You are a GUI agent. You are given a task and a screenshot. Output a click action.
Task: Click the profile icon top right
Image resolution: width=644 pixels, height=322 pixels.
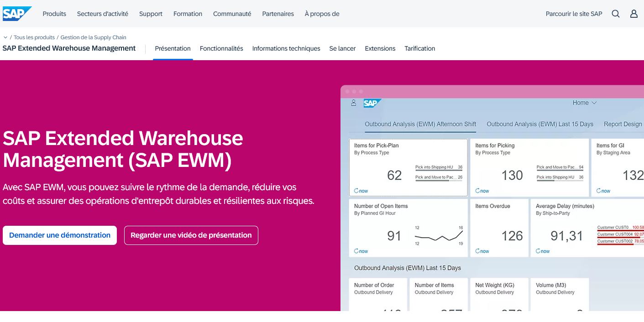(x=634, y=14)
